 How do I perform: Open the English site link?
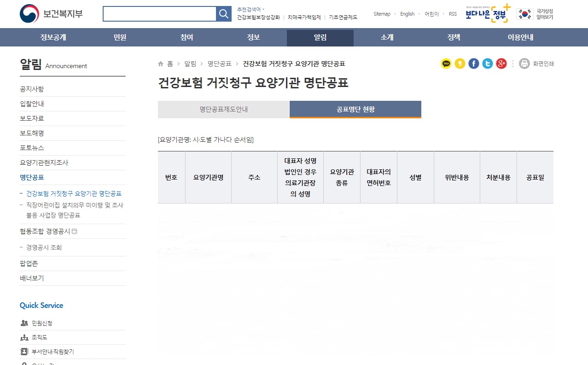coord(407,14)
